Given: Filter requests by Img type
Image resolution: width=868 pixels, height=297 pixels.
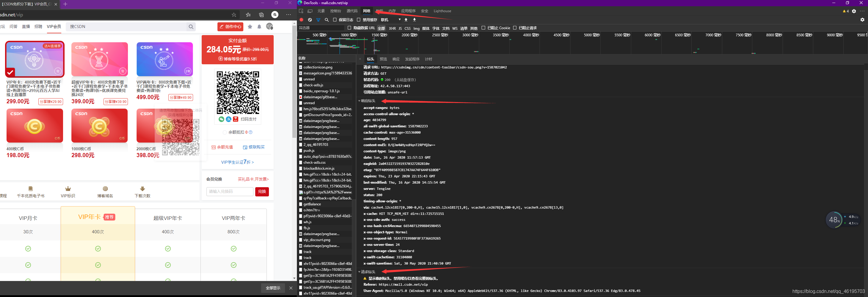Looking at the screenshot, I should point(416,28).
